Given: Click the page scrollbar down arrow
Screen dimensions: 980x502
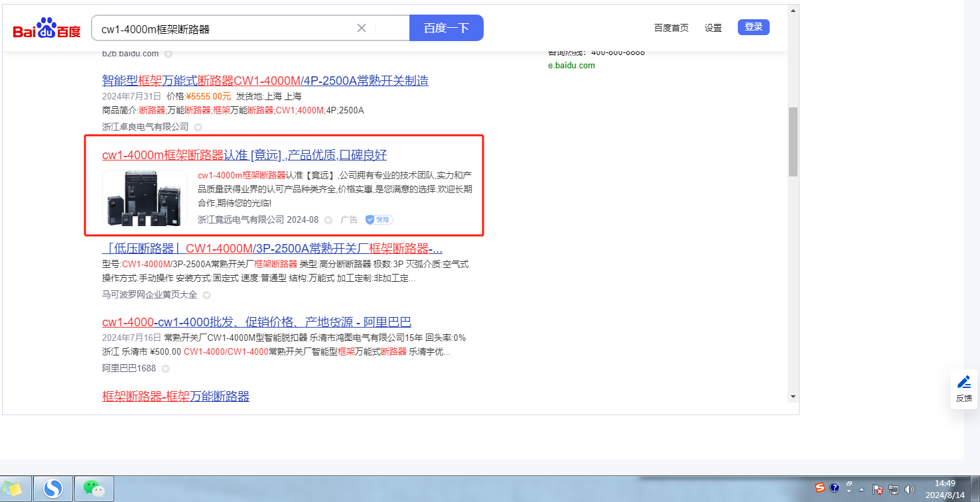Looking at the screenshot, I should [793, 396].
